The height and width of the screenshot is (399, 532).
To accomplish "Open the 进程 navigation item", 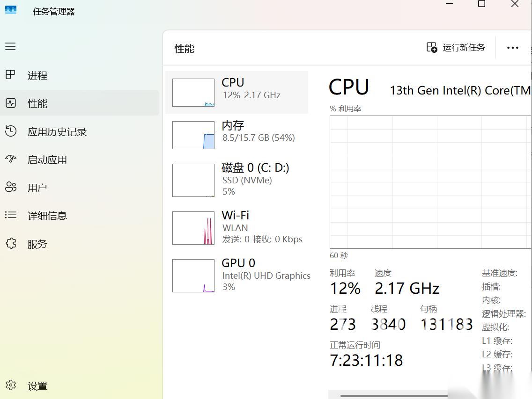I will (80, 75).
